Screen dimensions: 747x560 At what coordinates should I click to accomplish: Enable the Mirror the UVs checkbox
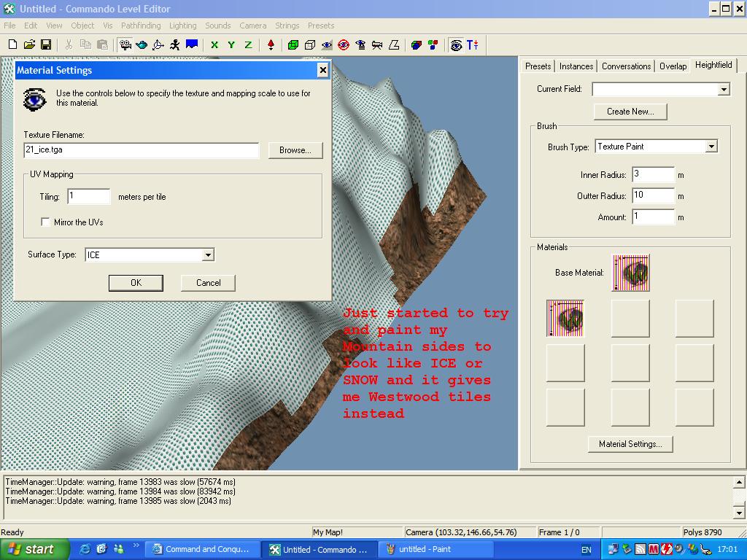coord(46,222)
